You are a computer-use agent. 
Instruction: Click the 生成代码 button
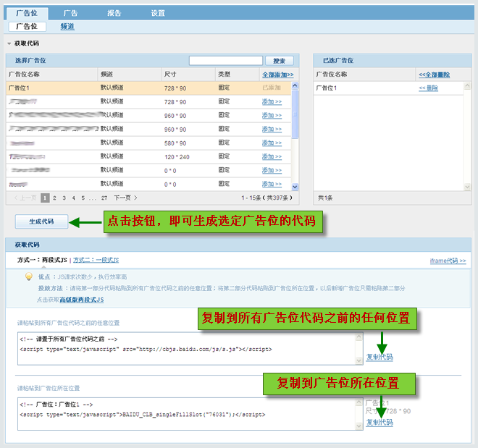pyautogui.click(x=41, y=221)
